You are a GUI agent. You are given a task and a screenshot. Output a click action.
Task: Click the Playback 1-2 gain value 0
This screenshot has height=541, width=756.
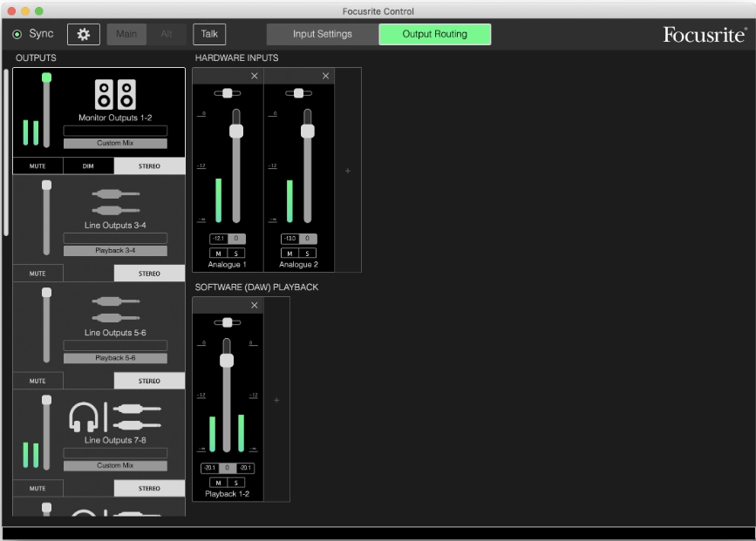[227, 468]
